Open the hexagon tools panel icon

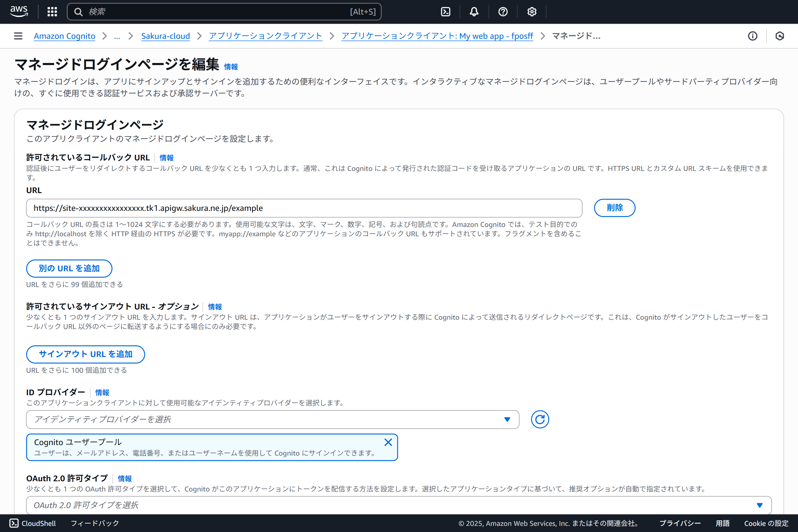tap(780, 36)
